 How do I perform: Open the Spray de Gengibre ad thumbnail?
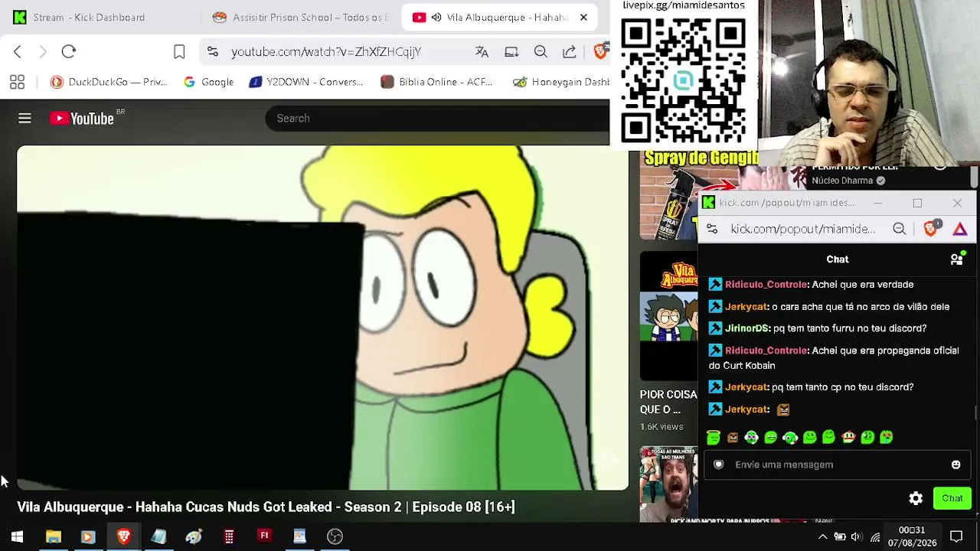(x=670, y=195)
